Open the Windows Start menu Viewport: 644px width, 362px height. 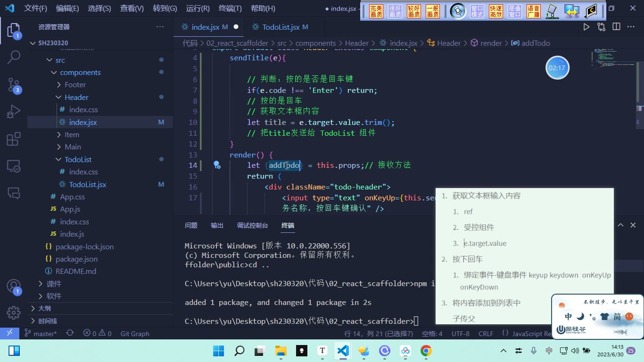point(218,351)
